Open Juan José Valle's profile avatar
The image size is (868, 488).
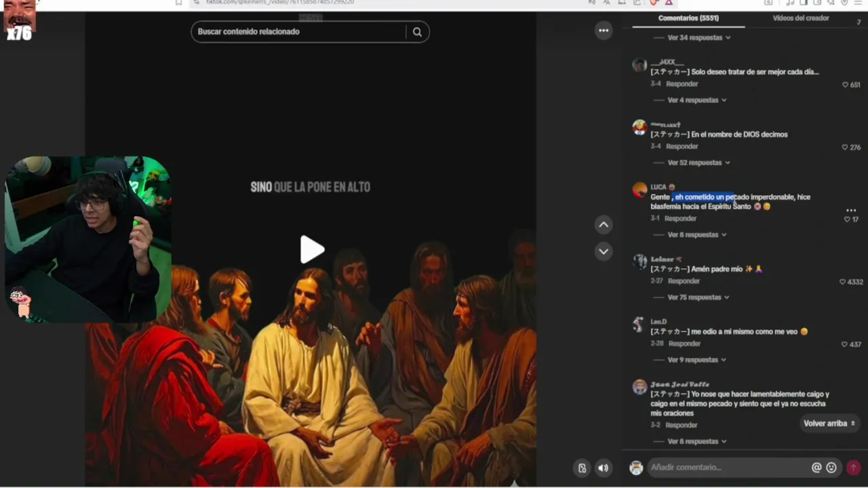click(639, 386)
